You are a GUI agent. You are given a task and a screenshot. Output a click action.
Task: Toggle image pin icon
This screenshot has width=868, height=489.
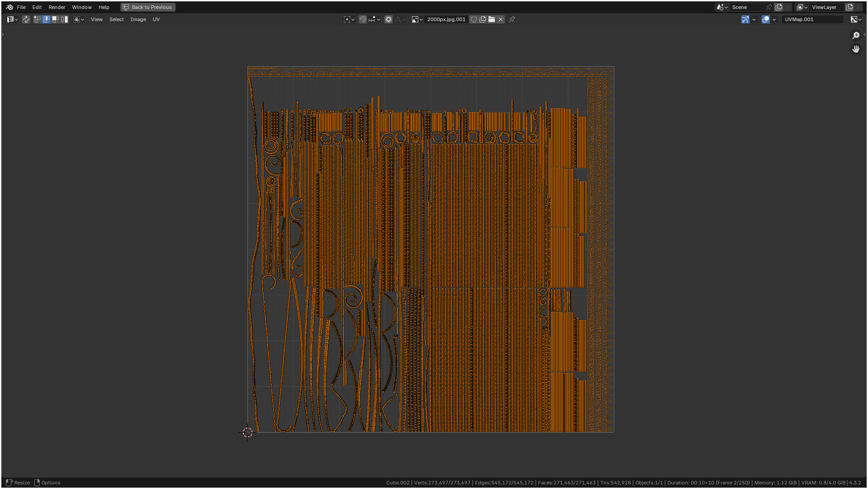(x=512, y=19)
